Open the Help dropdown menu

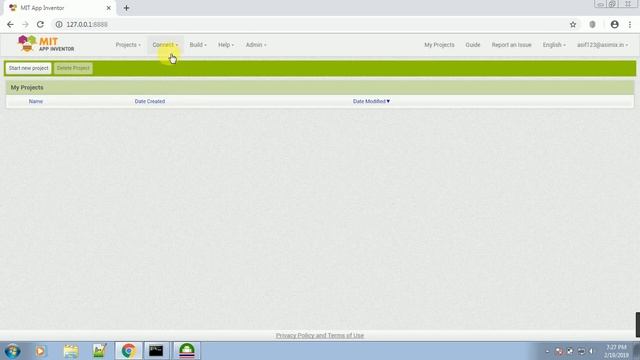pos(226,45)
